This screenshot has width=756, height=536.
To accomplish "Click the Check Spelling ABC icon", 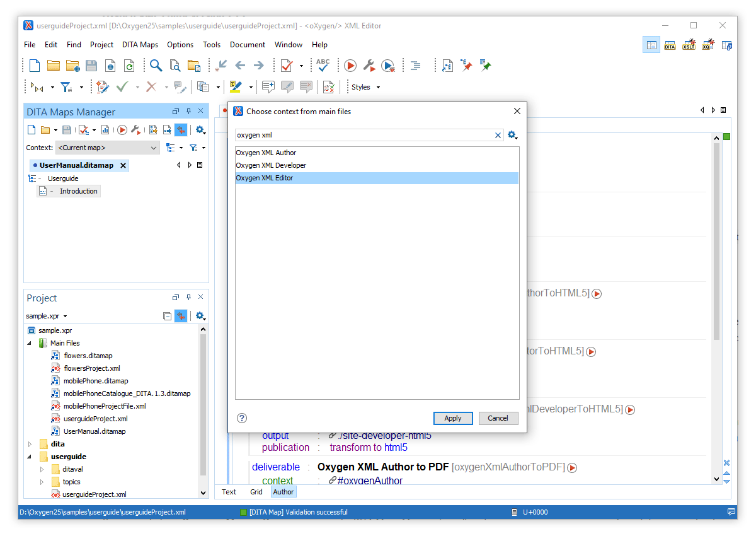I will pyautogui.click(x=323, y=66).
